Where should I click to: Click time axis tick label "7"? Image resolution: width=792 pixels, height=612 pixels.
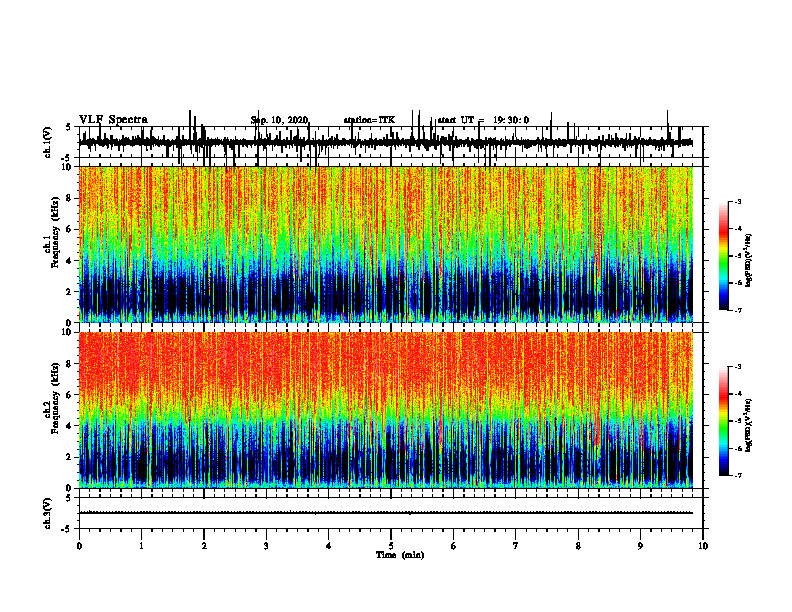[x=516, y=546]
